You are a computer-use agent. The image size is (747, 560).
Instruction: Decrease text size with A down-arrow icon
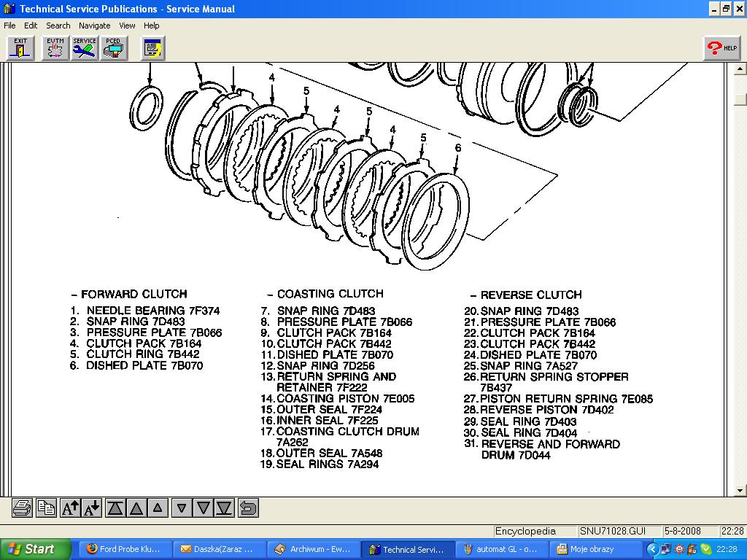point(91,507)
